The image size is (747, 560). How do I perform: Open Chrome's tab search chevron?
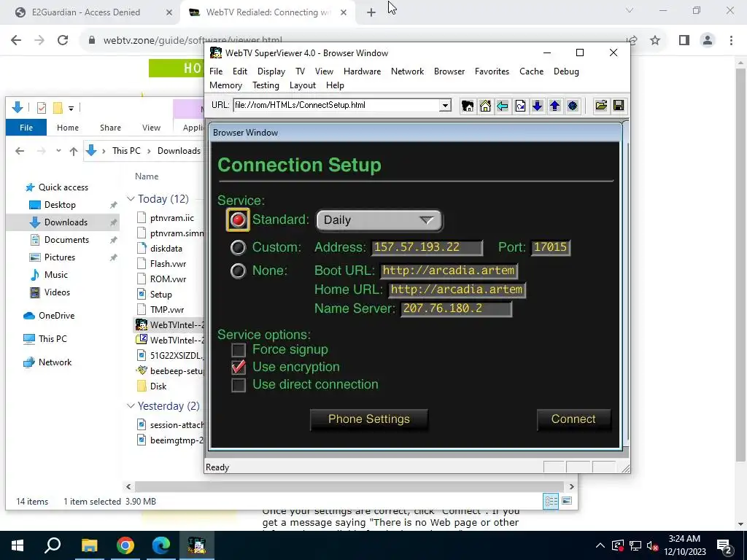[630, 10]
